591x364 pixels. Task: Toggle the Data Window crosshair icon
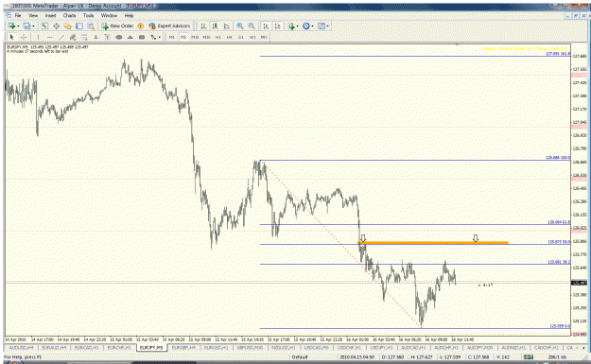coord(56,26)
